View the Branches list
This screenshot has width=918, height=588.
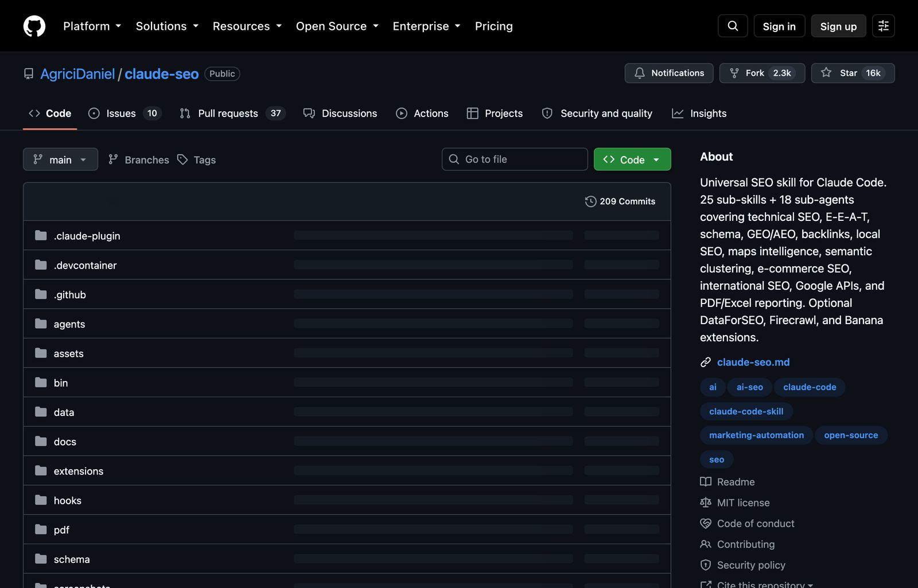139,159
